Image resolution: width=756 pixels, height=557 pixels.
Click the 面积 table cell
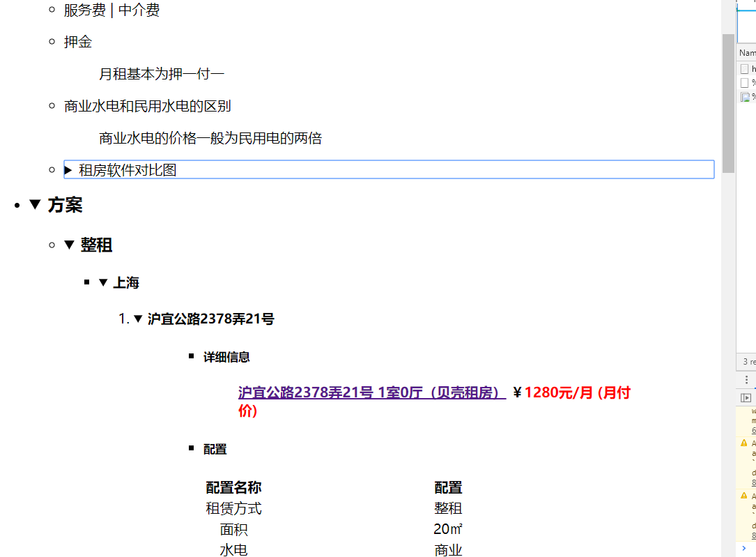[x=233, y=530]
